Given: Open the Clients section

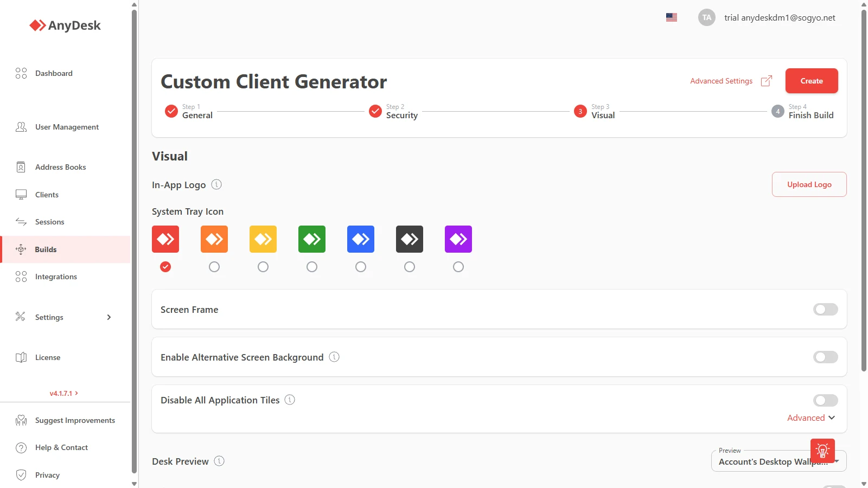Looking at the screenshot, I should [47, 195].
